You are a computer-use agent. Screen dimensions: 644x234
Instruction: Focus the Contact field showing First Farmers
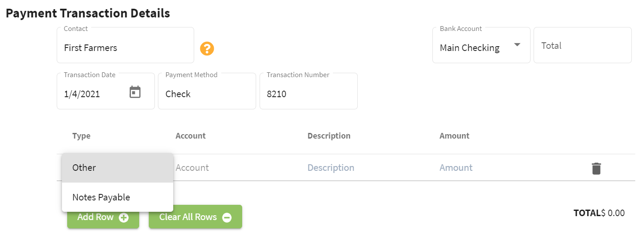click(125, 45)
